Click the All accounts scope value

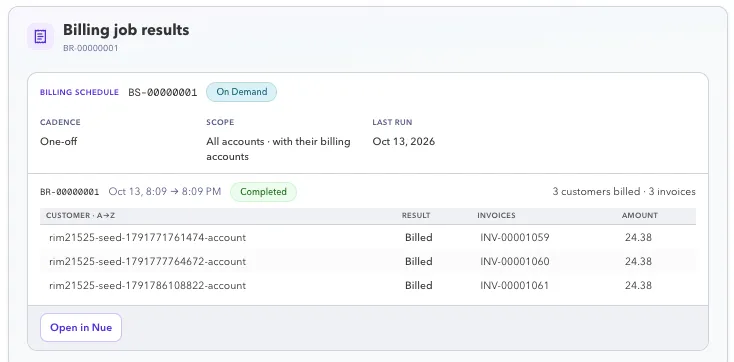pyautogui.click(x=278, y=149)
